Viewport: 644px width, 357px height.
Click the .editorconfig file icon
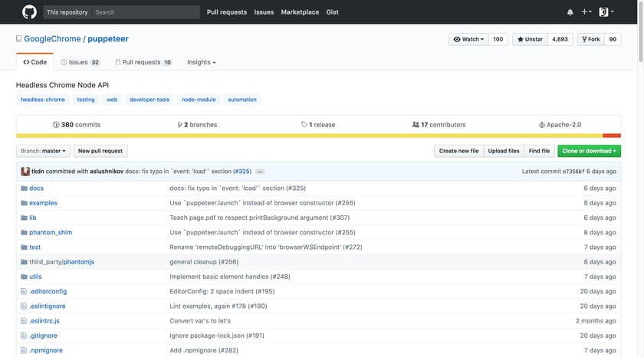tap(24, 291)
